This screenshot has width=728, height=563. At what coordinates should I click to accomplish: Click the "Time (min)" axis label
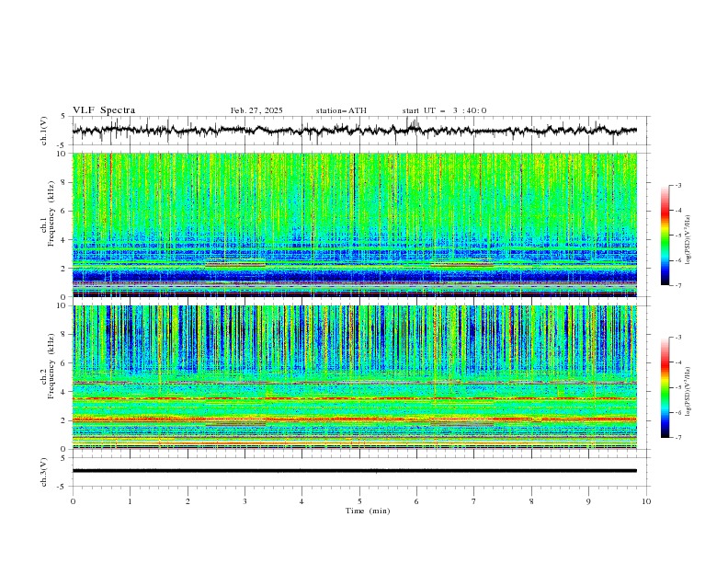coord(368,511)
